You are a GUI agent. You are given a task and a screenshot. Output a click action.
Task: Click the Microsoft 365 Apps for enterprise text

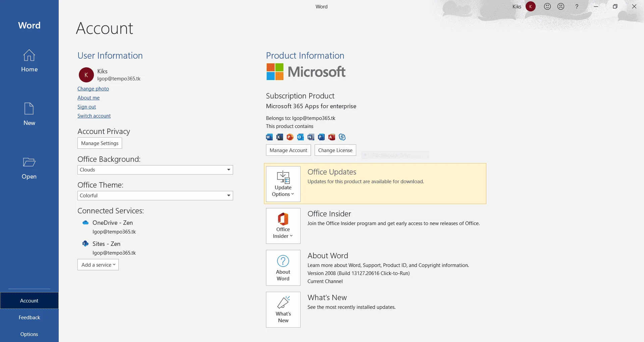pyautogui.click(x=311, y=106)
